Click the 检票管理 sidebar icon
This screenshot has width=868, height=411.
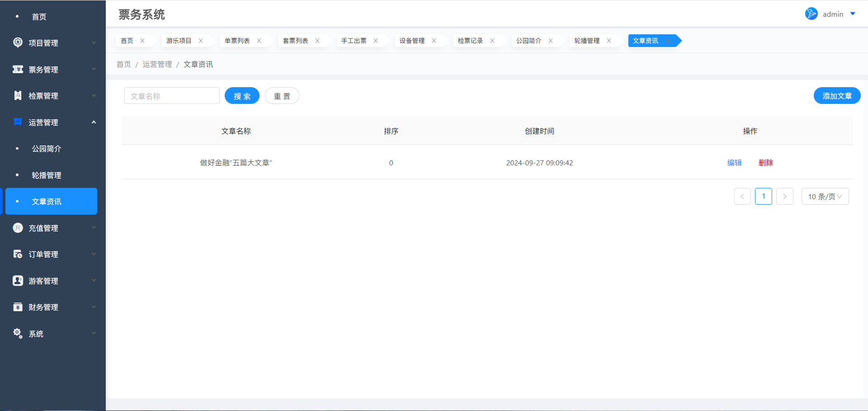[x=18, y=95]
